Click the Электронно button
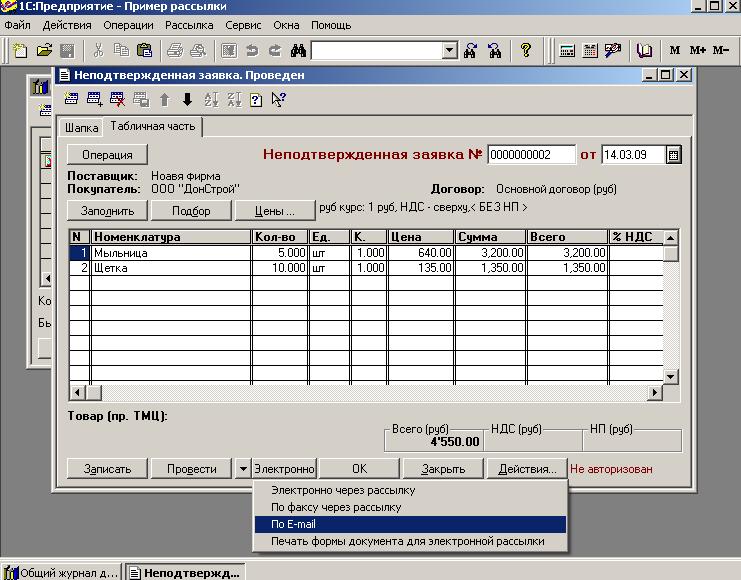This screenshot has height=580, width=741. click(x=284, y=468)
